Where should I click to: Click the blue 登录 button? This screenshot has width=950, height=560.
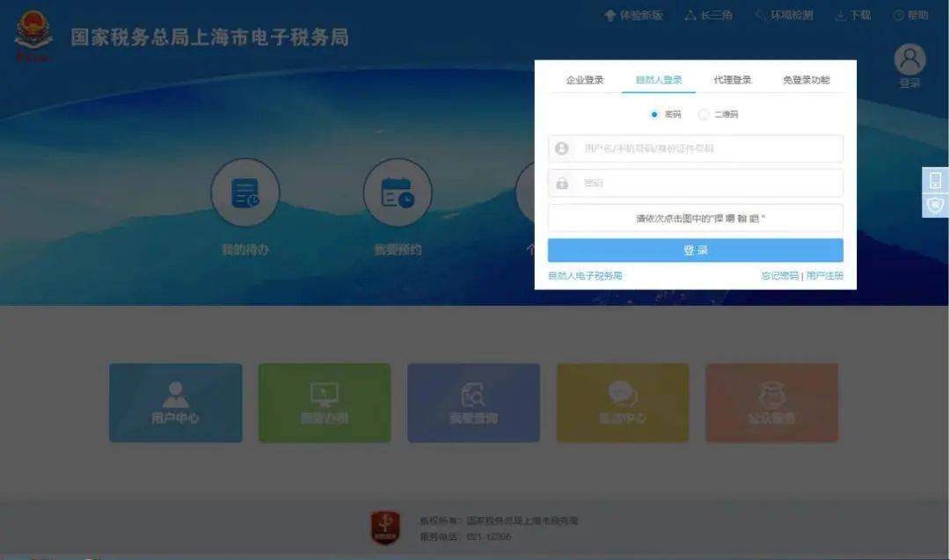point(696,250)
